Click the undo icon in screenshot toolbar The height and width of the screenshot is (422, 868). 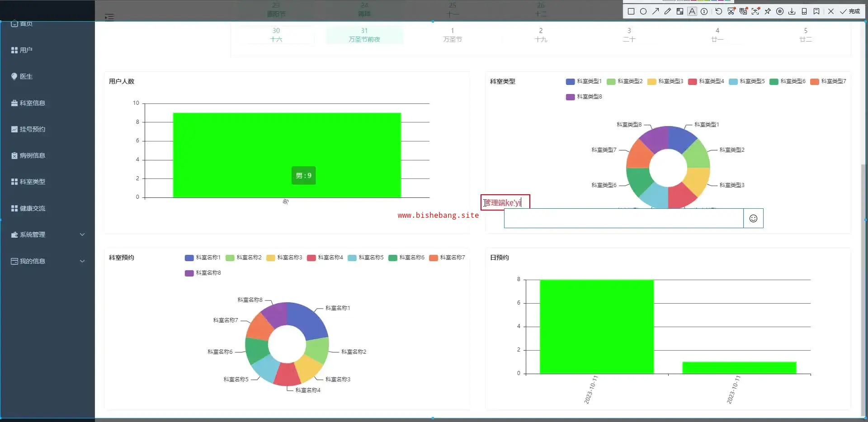(719, 11)
